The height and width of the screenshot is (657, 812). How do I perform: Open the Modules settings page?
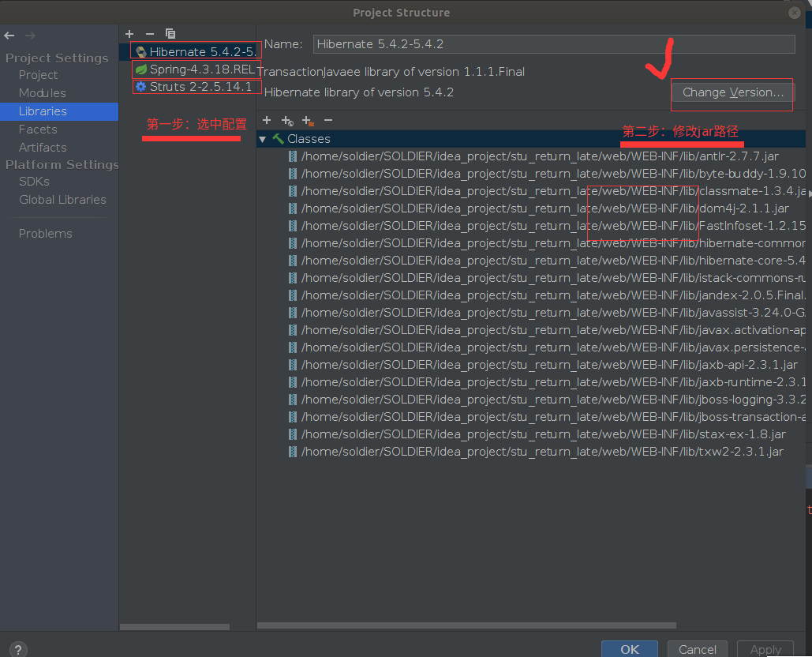tap(43, 93)
